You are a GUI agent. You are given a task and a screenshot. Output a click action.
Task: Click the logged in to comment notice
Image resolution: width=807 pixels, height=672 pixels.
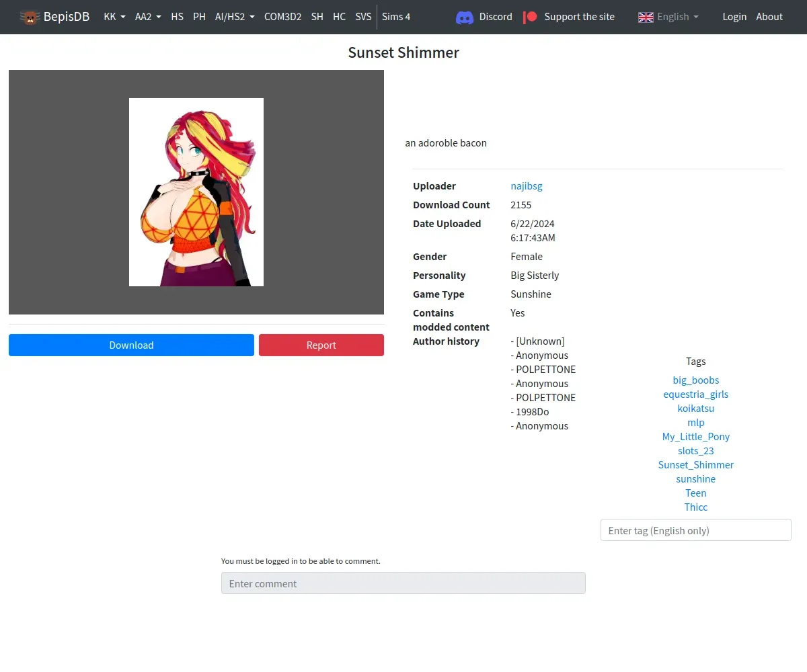pyautogui.click(x=301, y=561)
